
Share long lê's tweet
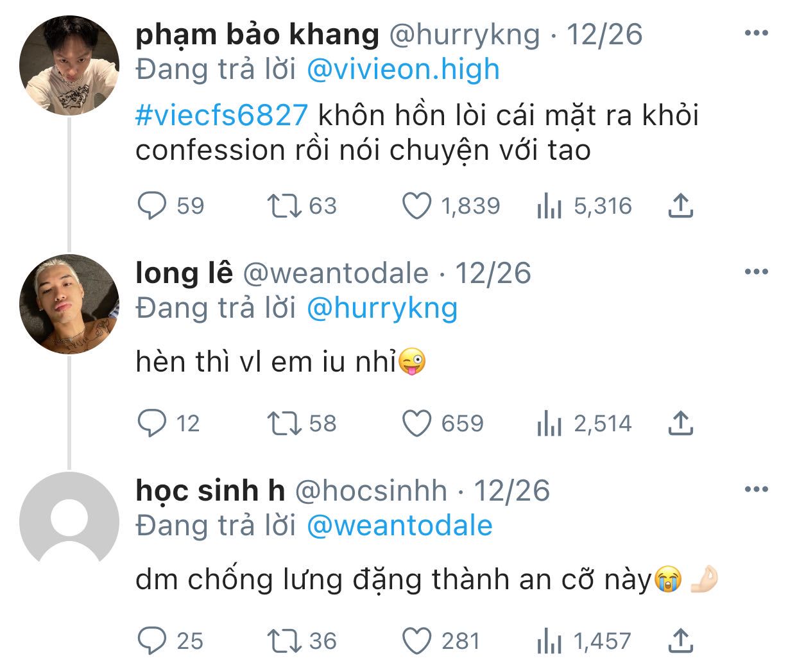pos(681,424)
